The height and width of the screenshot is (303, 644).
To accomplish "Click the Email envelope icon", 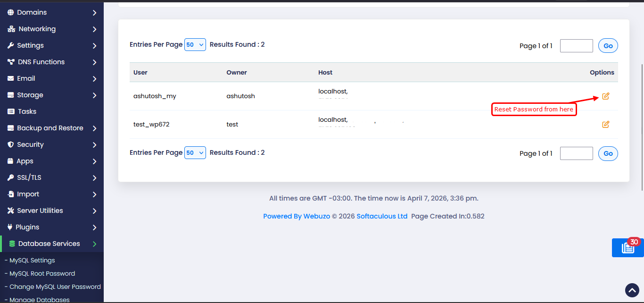I will pyautogui.click(x=11, y=79).
